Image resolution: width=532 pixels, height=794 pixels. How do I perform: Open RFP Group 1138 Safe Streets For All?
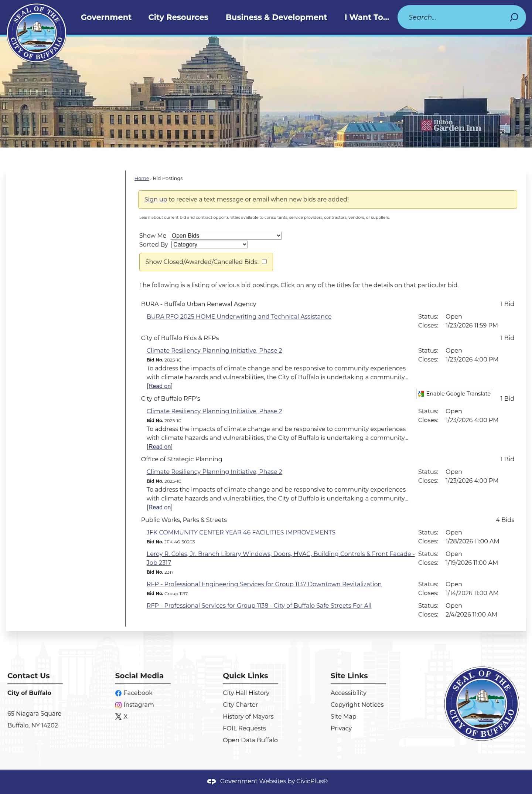(x=259, y=605)
